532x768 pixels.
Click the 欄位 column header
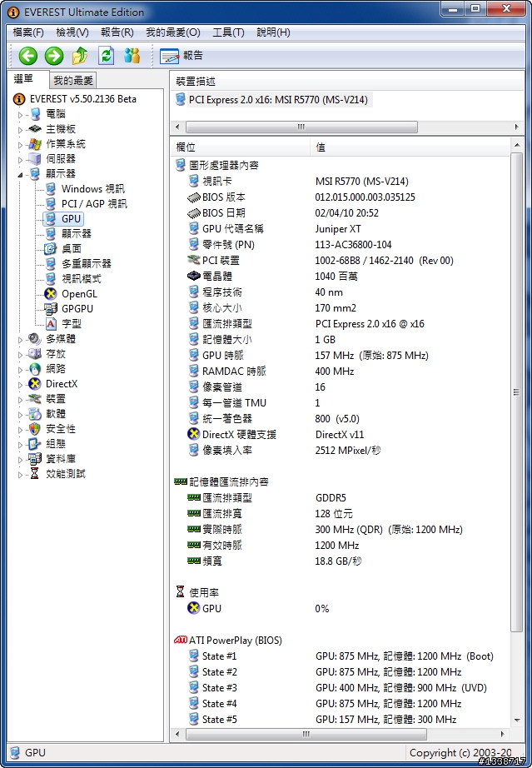tap(240, 147)
